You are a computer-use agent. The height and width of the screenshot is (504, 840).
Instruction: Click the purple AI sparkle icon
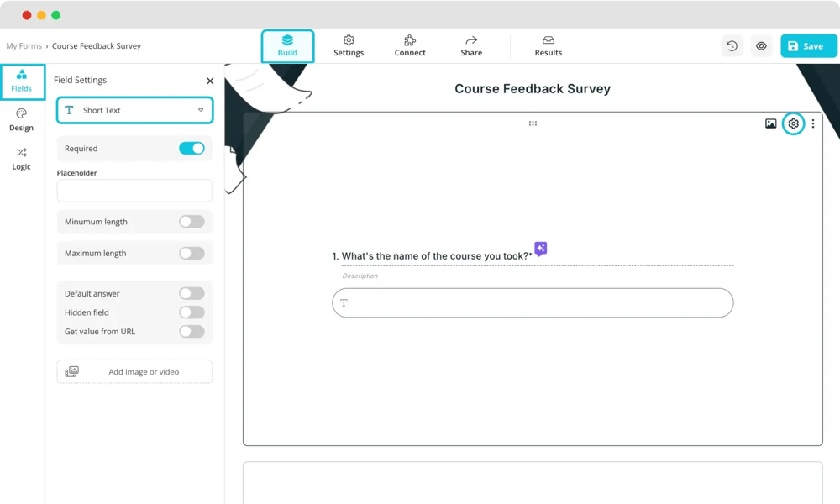541,249
